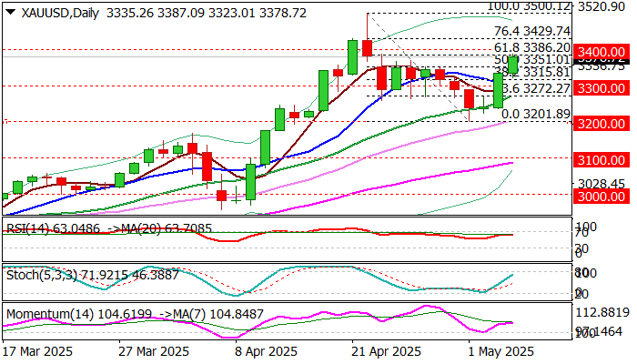Click the 21 Apr 2025 date label

coord(386,351)
